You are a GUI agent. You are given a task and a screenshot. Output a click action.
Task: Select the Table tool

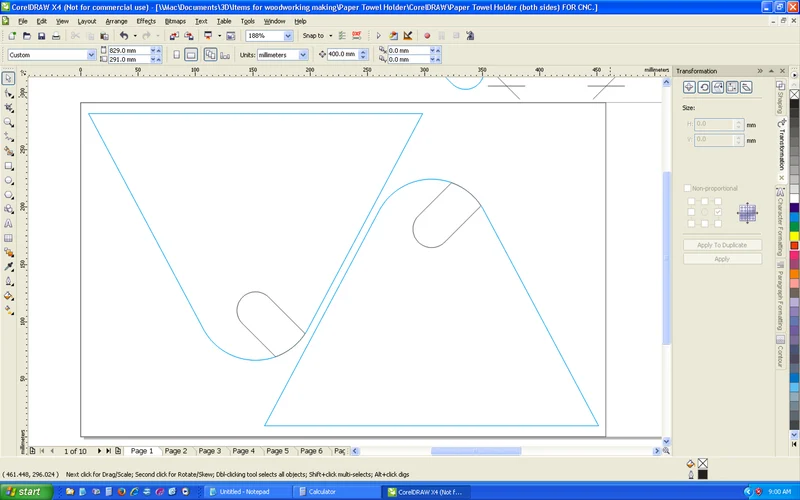(9, 238)
